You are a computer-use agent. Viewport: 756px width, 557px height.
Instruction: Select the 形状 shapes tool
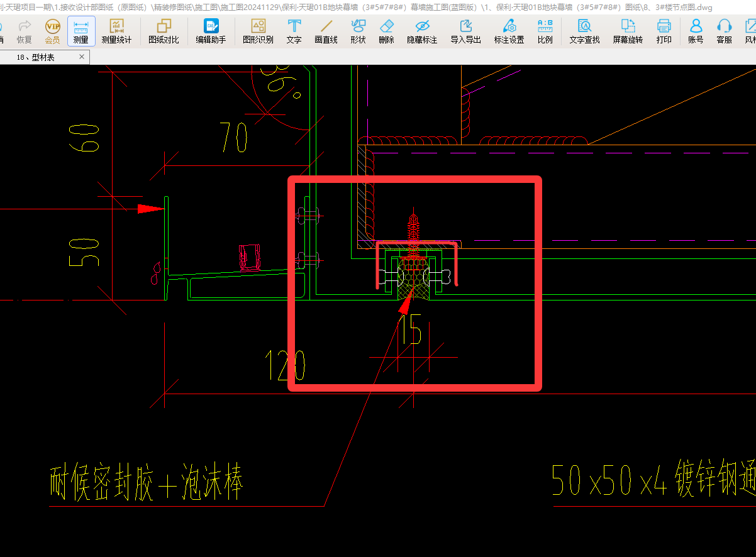click(358, 31)
